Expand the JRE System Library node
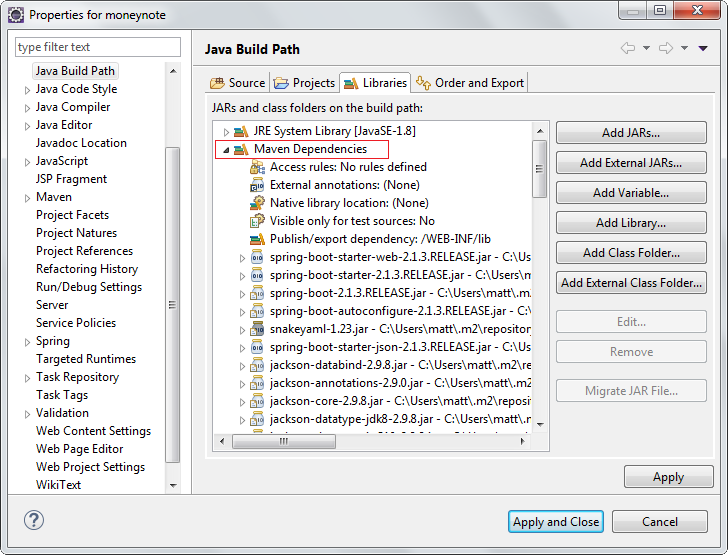The height and width of the screenshot is (555, 728). point(226,132)
